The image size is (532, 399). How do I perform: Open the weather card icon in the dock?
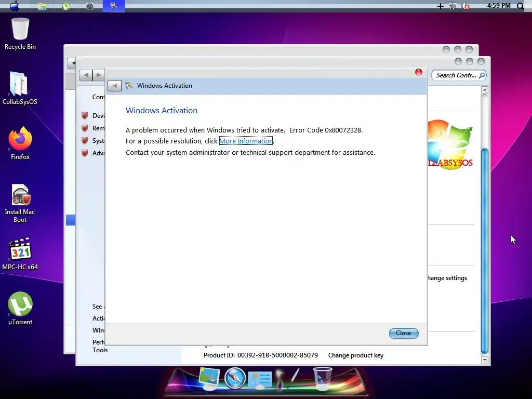260,380
